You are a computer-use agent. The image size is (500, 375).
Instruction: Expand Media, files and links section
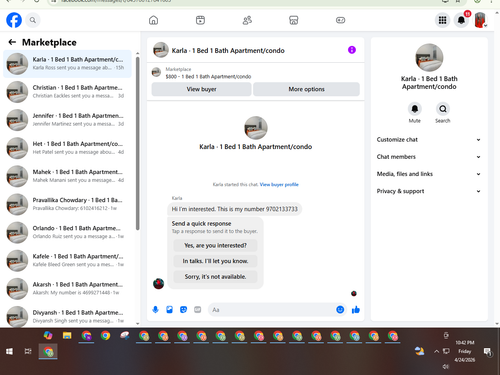pos(429,174)
